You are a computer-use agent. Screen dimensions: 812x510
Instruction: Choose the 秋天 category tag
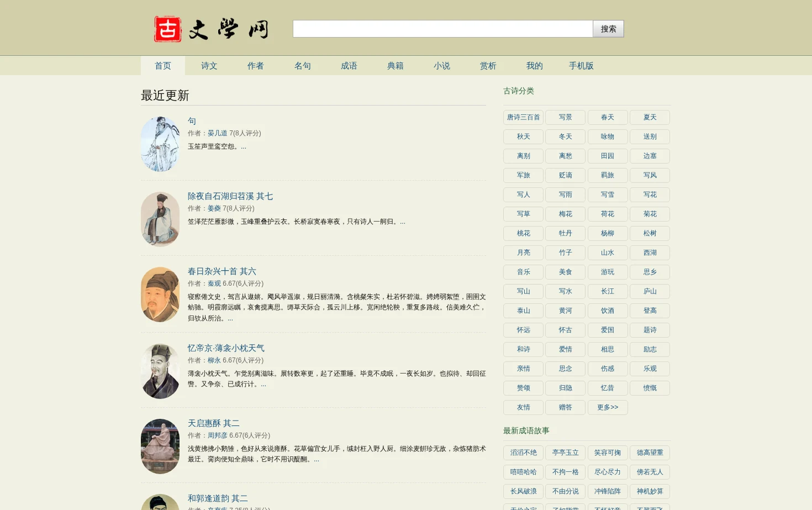coord(523,136)
